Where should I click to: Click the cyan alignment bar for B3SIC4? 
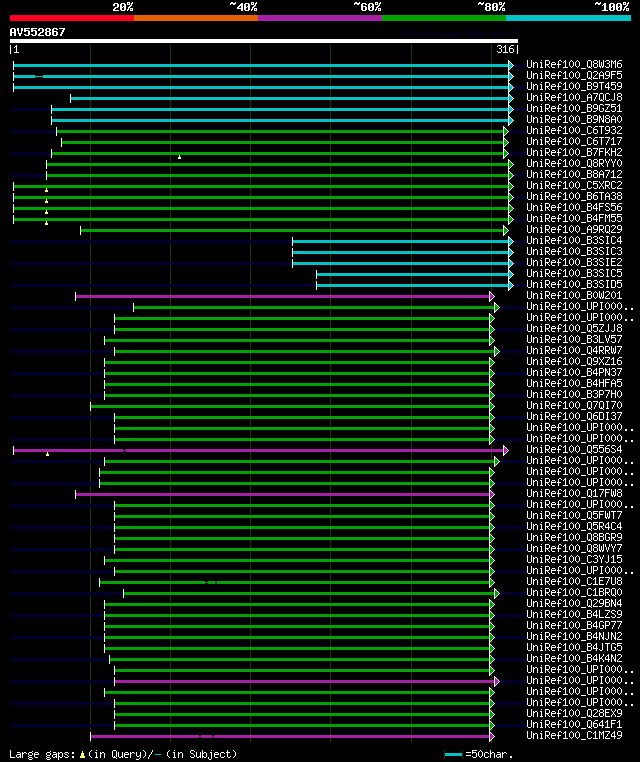[x=403, y=241]
